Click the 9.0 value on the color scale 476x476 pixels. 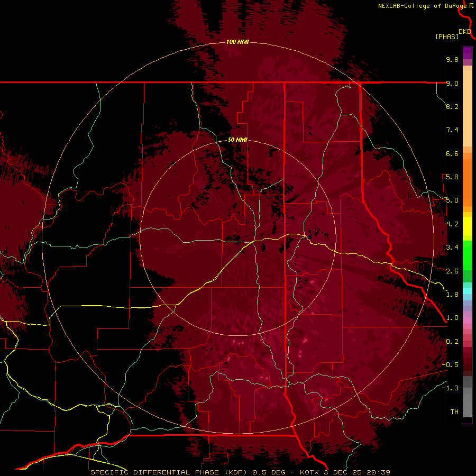[x=452, y=83]
